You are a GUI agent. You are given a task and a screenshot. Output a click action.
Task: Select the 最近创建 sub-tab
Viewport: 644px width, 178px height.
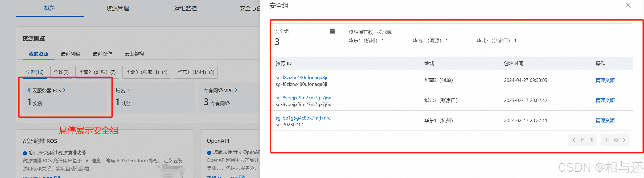click(x=70, y=54)
